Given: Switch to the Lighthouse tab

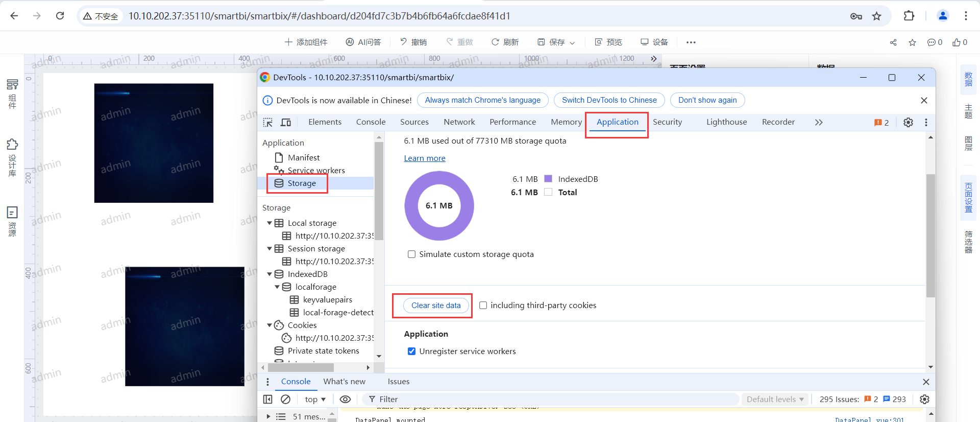Looking at the screenshot, I should [726, 122].
